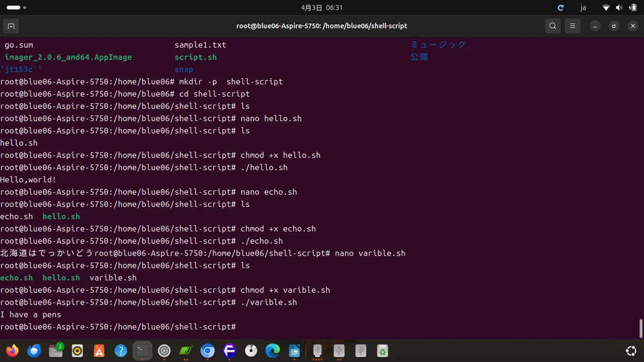
Task: Launch Microsoft Edge from the dock
Action: click(273, 351)
